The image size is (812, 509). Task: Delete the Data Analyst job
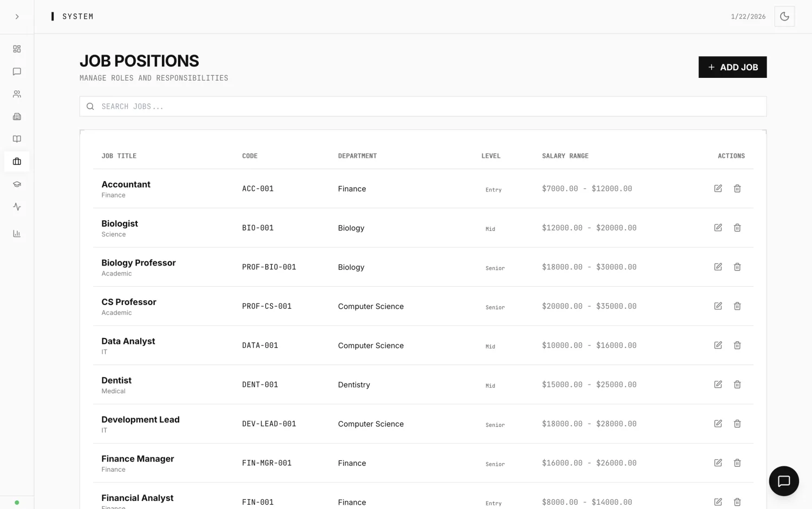tap(737, 345)
